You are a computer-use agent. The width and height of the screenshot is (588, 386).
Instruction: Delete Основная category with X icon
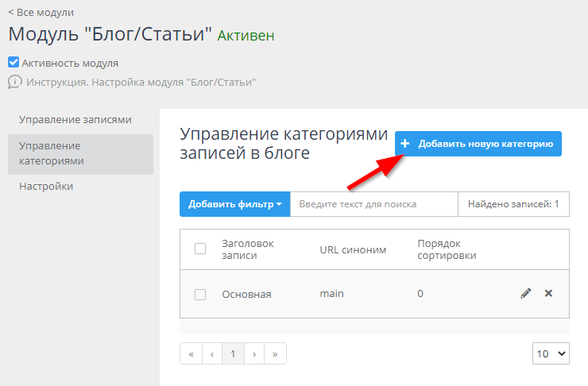[548, 294]
